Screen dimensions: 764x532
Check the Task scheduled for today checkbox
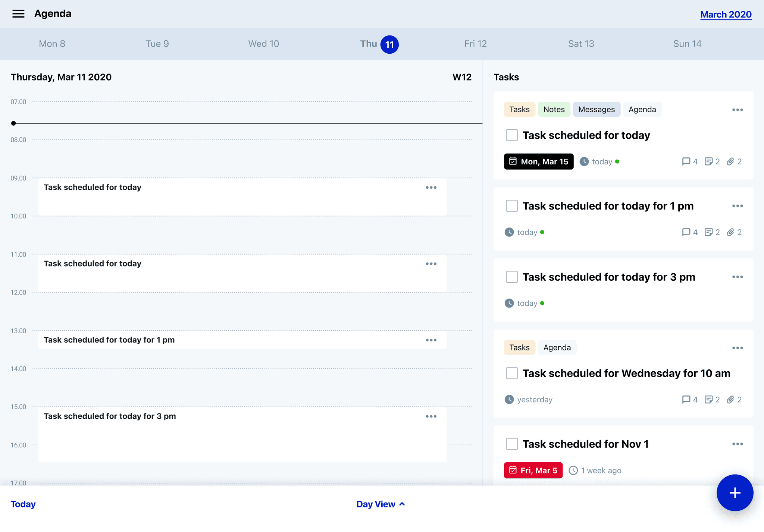[x=511, y=135]
